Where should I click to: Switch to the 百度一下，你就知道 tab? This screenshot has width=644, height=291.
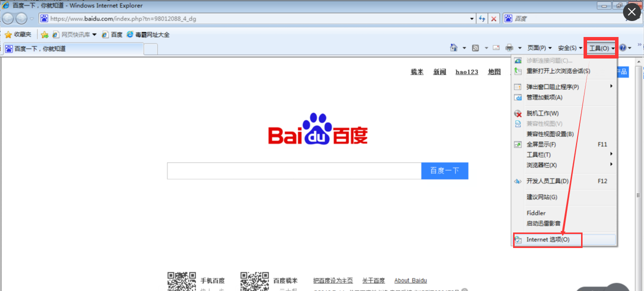(73, 48)
